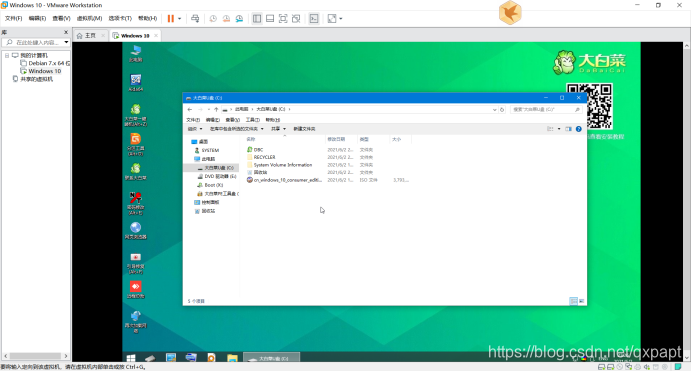Screen dimensions: 692x371
Task: Click the send Ctrl+Alt+Del toolbar icon
Action: click(195, 19)
